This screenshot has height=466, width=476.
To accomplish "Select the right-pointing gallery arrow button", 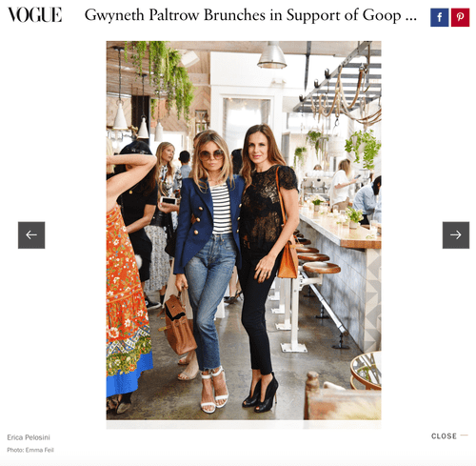I will 456,235.
